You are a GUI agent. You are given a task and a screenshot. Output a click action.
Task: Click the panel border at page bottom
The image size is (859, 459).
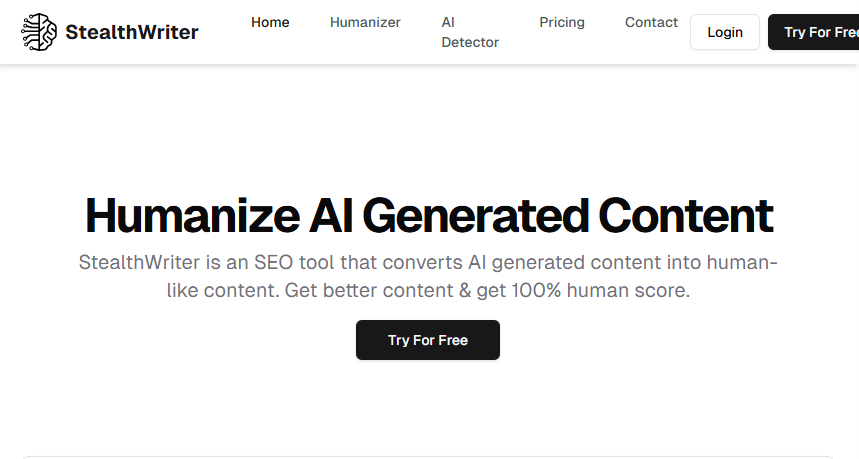click(428, 457)
